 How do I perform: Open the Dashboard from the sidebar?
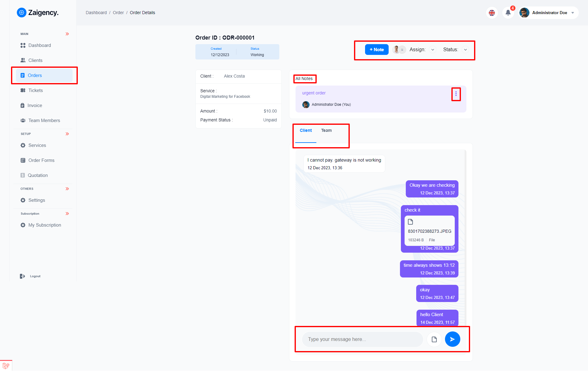39,45
